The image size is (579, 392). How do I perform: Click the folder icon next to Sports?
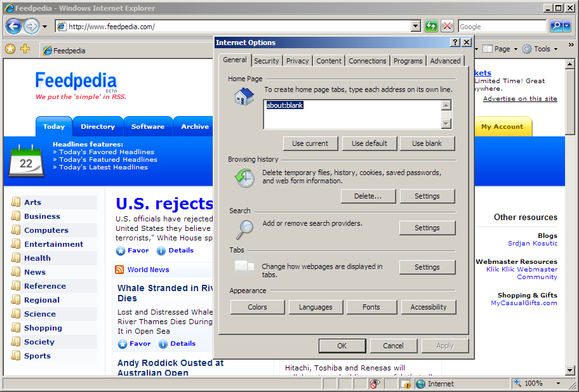tap(16, 356)
